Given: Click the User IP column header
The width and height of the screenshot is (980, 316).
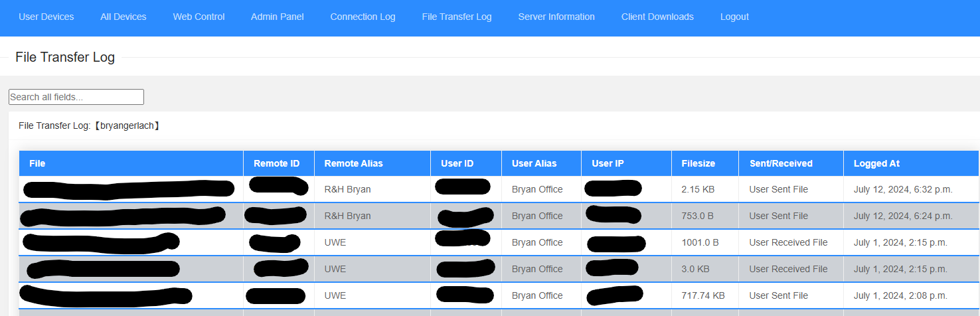Looking at the screenshot, I should tap(608, 163).
